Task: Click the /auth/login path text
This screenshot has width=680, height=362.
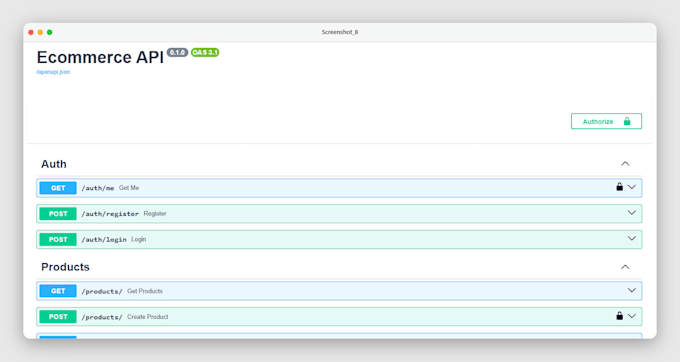Action: (104, 240)
